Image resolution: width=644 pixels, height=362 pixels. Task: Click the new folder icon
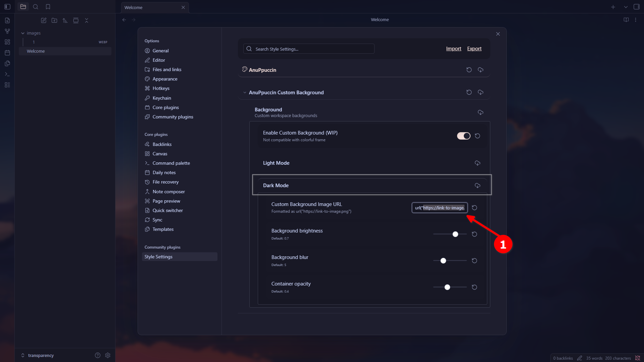click(54, 20)
